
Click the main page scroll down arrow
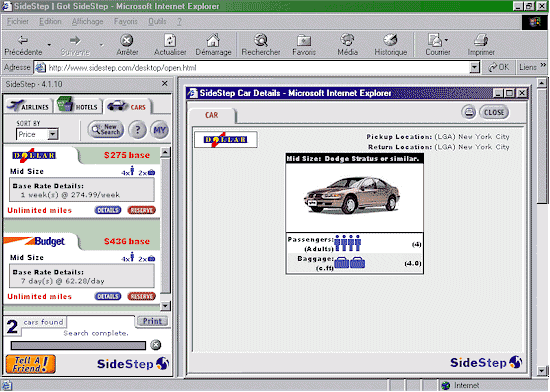tap(542, 370)
